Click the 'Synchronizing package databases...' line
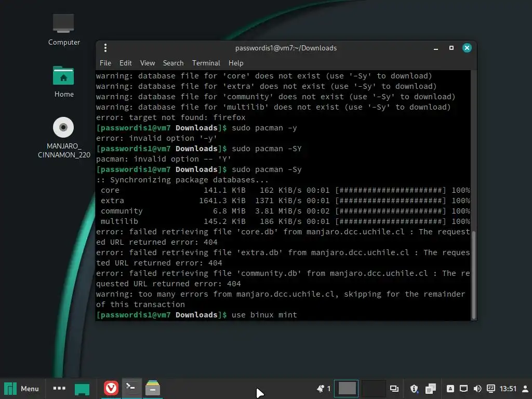Screen dimensions: 532x399 click(x=182, y=180)
